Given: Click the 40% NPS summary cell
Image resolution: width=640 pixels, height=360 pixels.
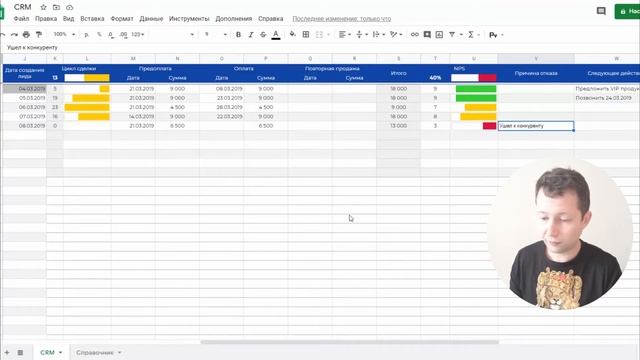Looking at the screenshot, I should (435, 78).
